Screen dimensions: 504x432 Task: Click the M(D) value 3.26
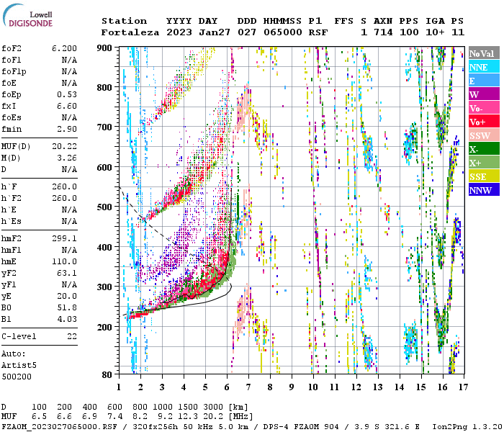pyautogui.click(x=67, y=158)
